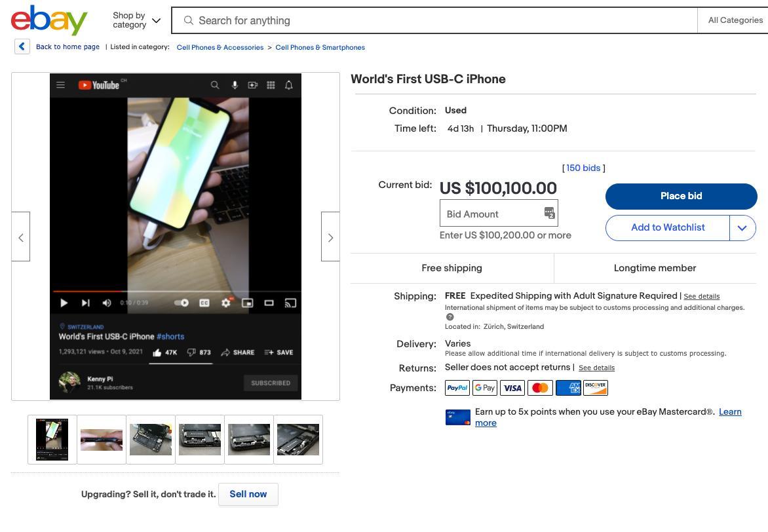Select the sixth gallery thumbnail
The height and width of the screenshot is (532, 768).
298,440
